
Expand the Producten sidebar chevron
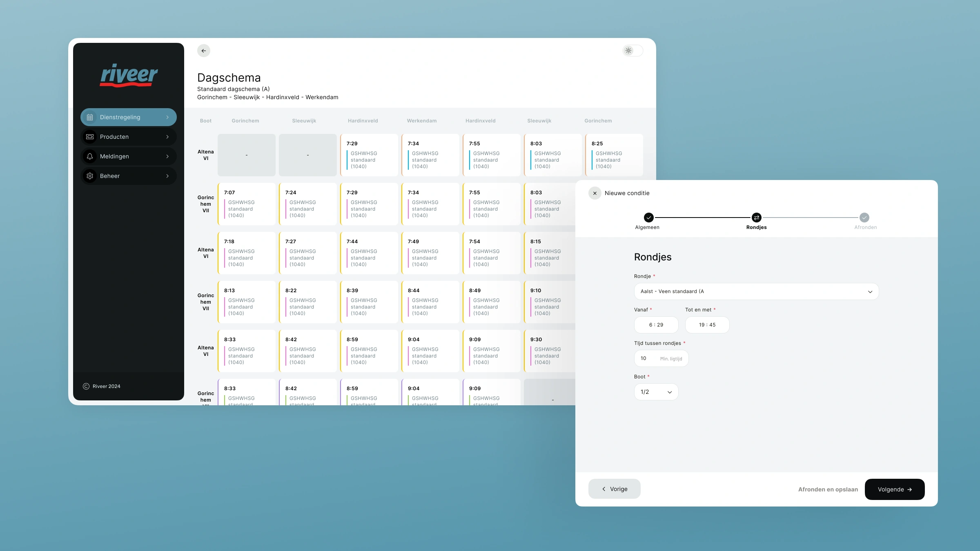pos(167,136)
